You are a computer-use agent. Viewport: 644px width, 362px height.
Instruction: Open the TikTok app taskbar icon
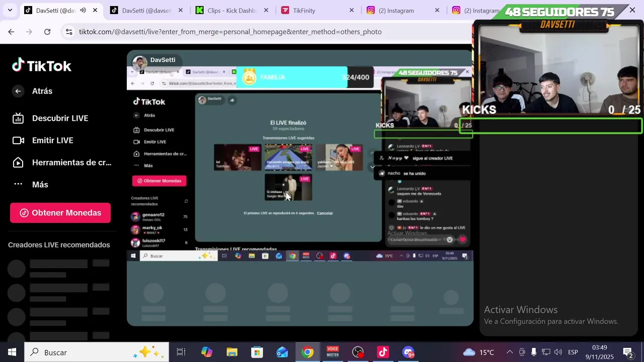[x=383, y=352]
